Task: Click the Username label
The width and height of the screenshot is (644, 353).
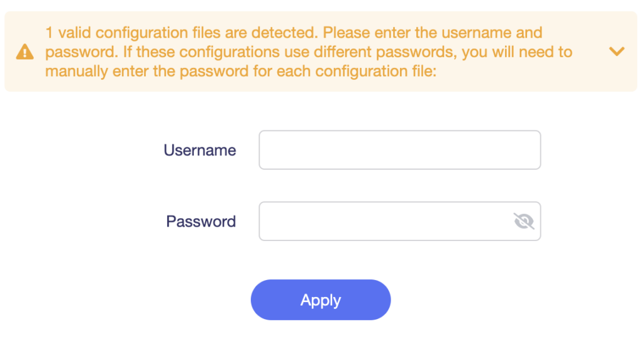Action: 200,150
